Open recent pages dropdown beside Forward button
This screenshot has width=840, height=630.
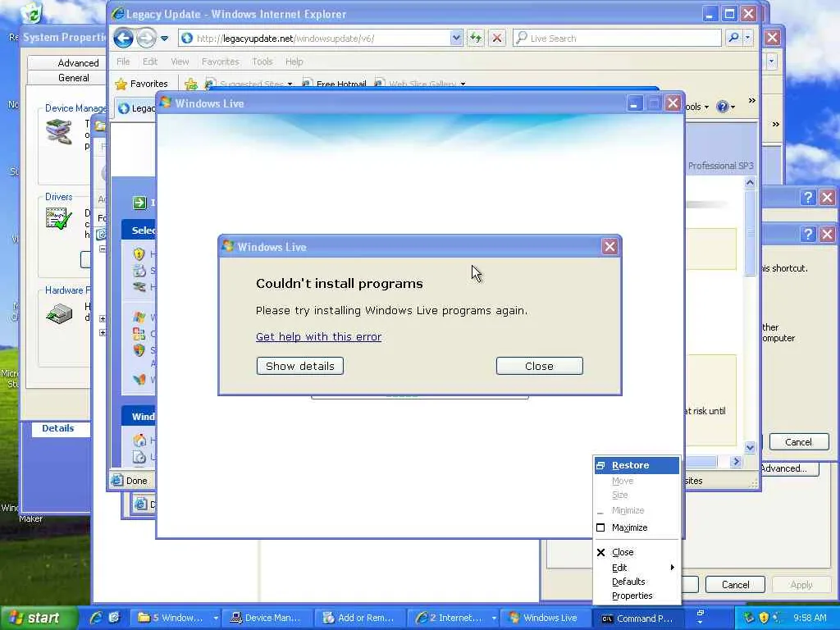[x=164, y=39]
